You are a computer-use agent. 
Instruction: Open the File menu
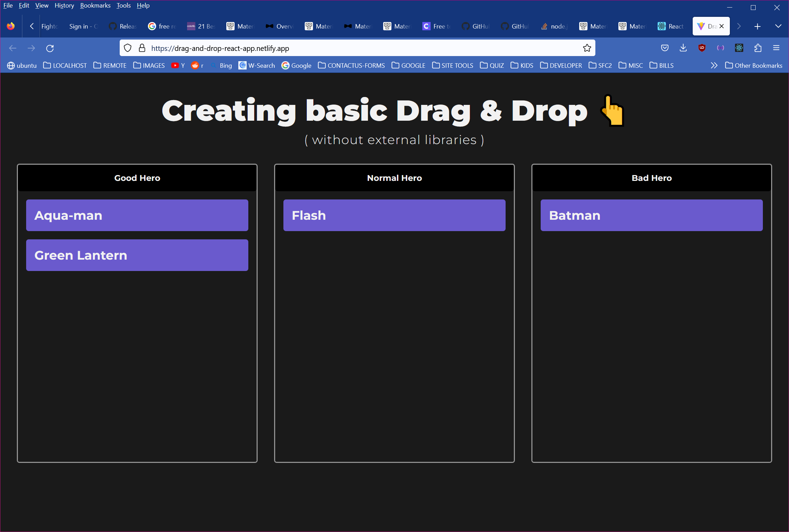click(8, 6)
